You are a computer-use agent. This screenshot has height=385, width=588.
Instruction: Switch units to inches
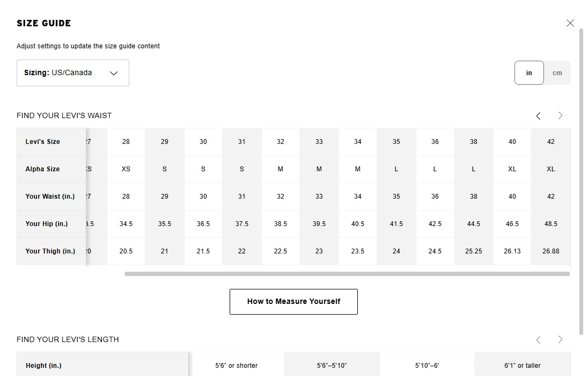tap(529, 73)
